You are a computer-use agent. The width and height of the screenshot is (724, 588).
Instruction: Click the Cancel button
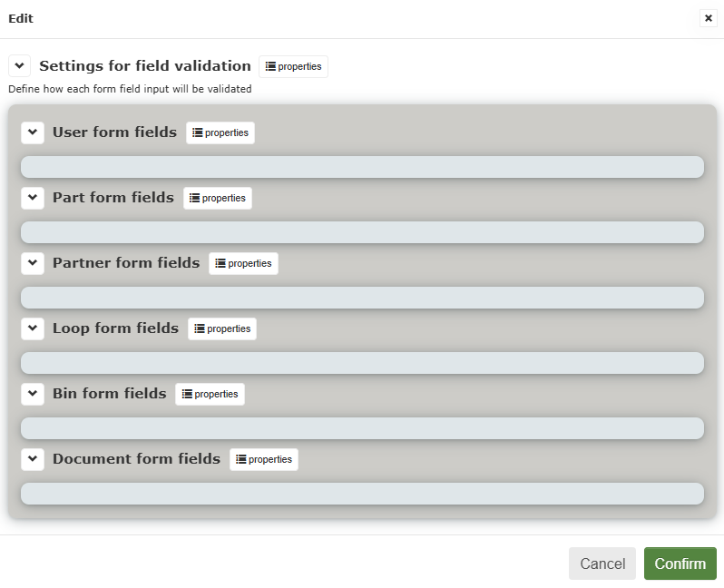click(602, 563)
